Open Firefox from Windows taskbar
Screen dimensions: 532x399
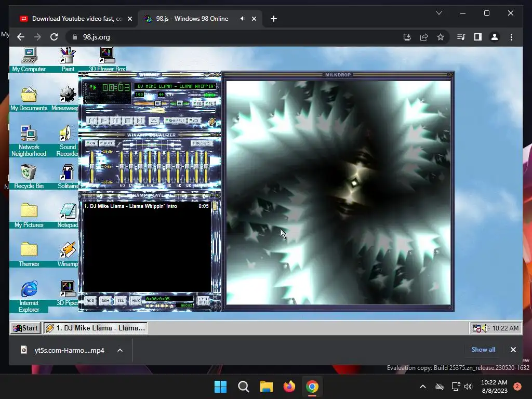pos(289,387)
